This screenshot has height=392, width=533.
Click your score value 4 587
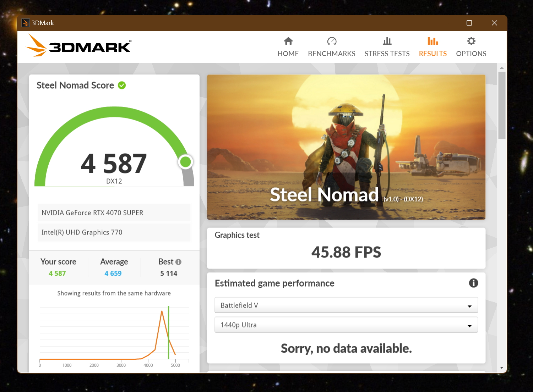[x=58, y=274]
